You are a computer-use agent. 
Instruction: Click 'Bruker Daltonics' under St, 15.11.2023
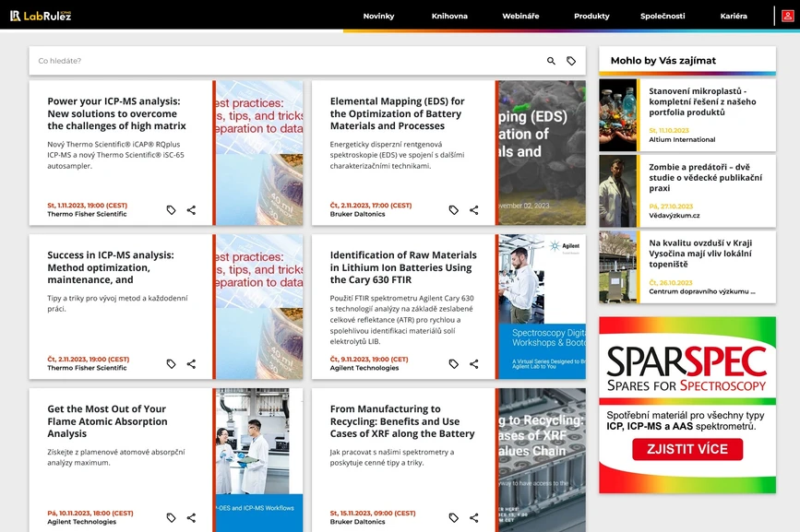pos(357,522)
